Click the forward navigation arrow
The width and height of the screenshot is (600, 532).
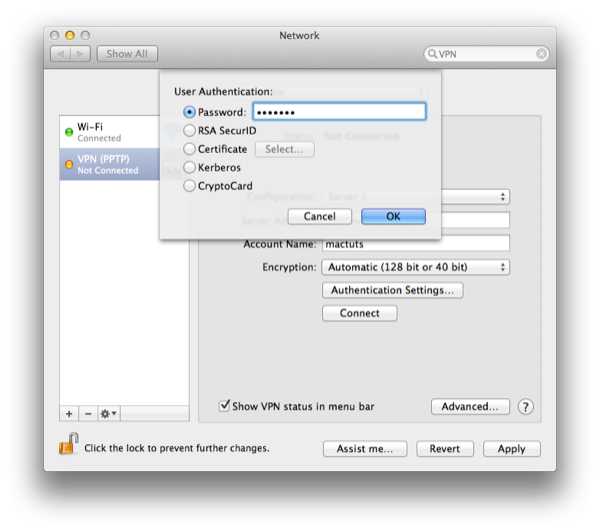point(80,54)
